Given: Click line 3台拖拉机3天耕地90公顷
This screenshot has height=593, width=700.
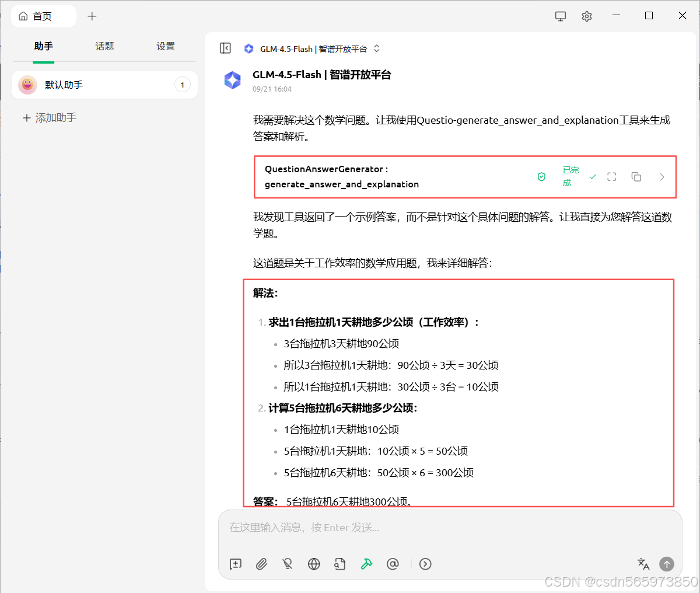Looking at the screenshot, I should point(342,344).
